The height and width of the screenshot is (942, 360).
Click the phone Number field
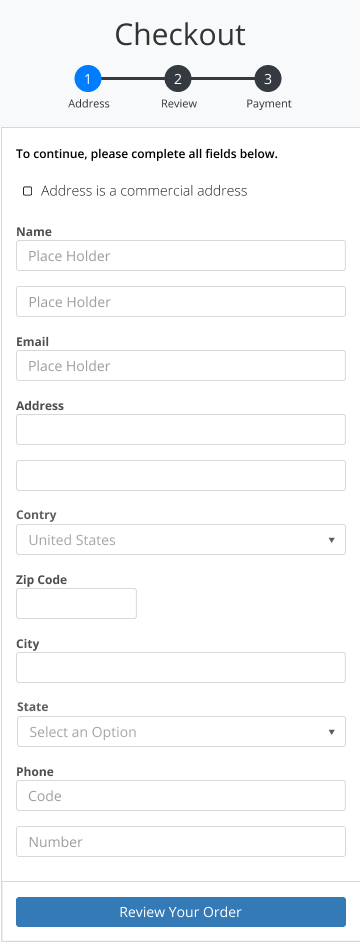181,842
